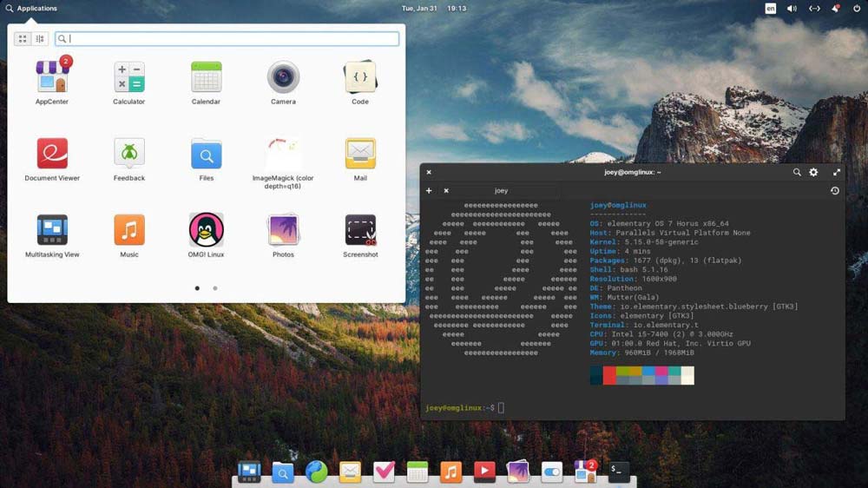Click 'joey@omglinux' header in terminal output
Viewport: 868px width, 488px height.
618,205
